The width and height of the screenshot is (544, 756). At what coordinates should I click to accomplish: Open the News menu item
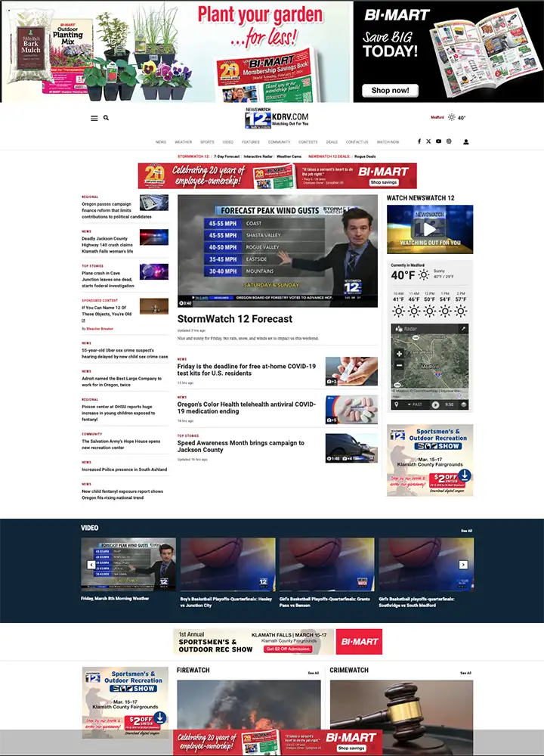pyautogui.click(x=161, y=142)
